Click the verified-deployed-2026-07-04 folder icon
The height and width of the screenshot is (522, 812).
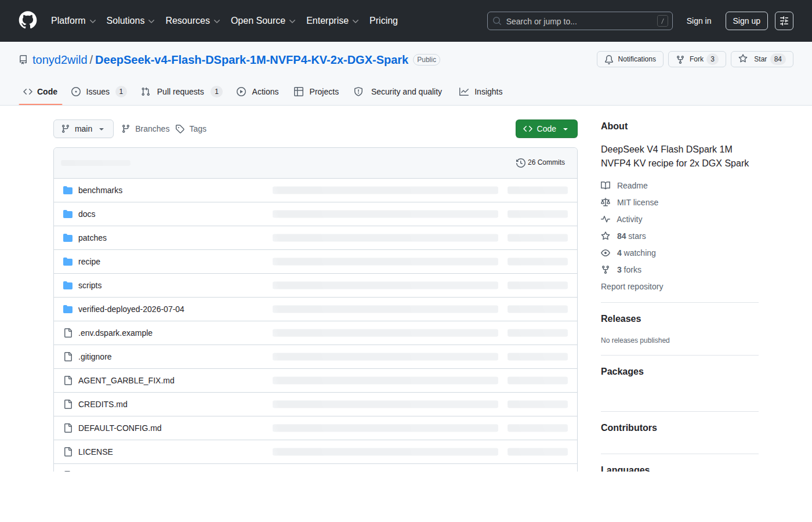(68, 309)
